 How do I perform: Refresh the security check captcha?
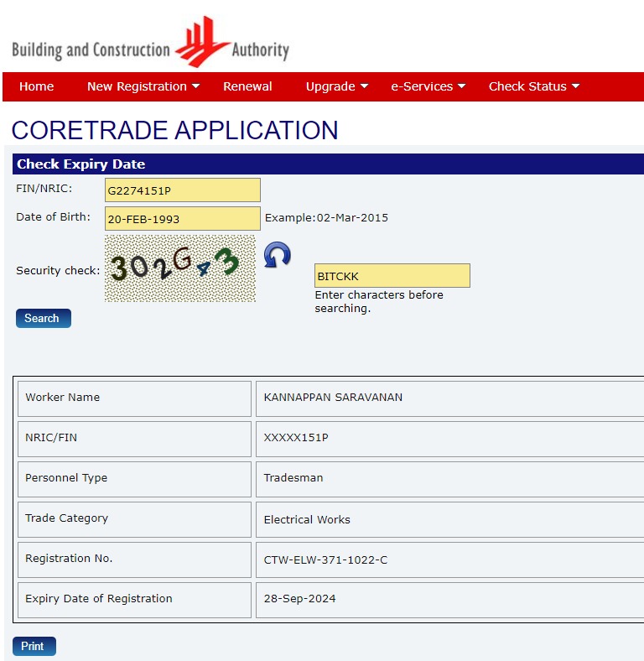point(278,255)
